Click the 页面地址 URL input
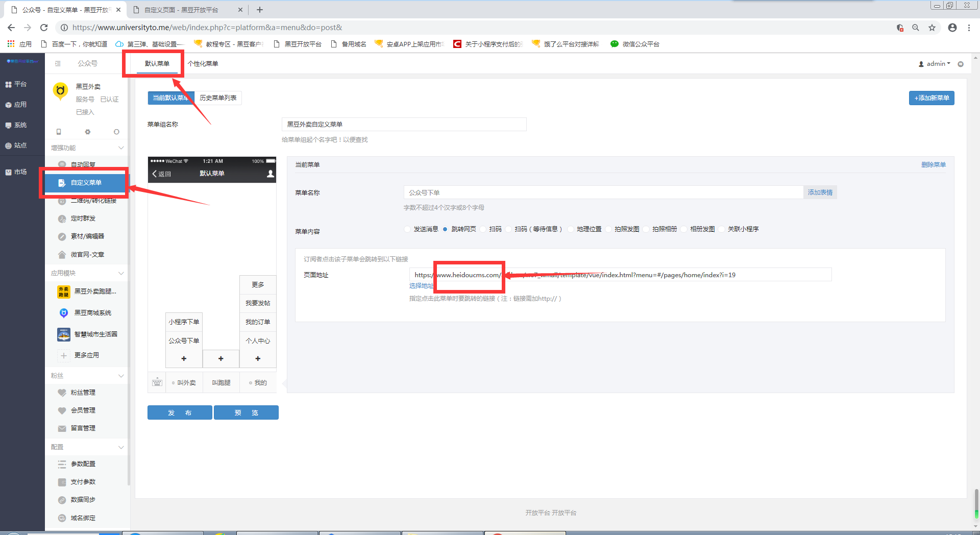The image size is (980, 535). (x=620, y=275)
